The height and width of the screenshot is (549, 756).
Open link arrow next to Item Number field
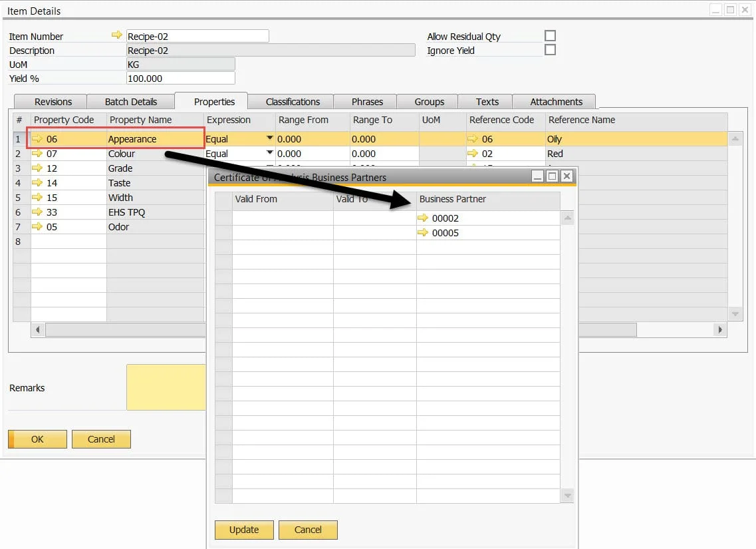coord(116,35)
